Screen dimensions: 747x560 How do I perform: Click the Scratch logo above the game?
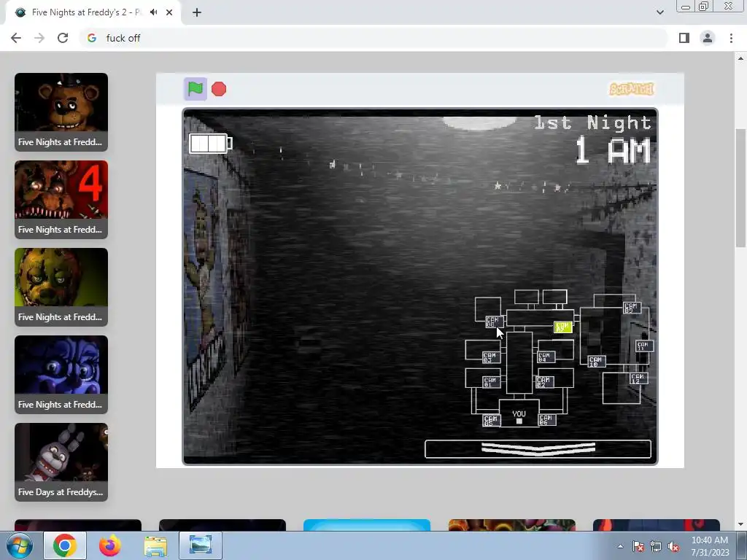[x=632, y=89]
